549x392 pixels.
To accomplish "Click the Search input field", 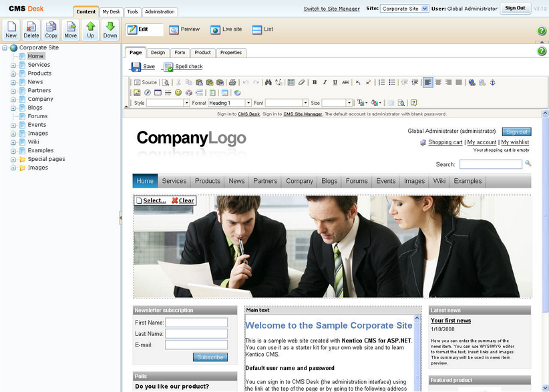I will (491, 164).
